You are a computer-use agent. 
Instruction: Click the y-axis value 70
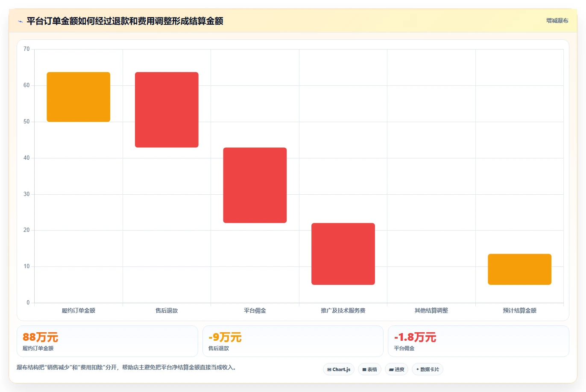(x=26, y=49)
